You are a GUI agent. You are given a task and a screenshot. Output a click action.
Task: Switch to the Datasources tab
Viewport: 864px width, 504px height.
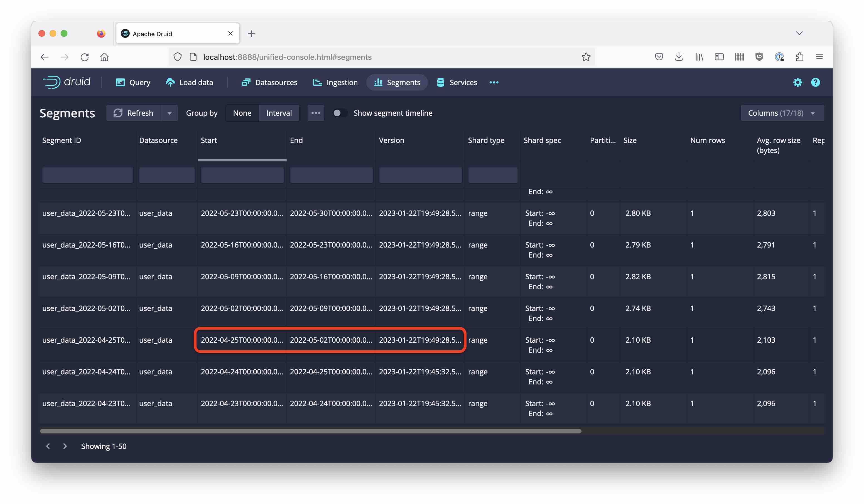click(269, 82)
